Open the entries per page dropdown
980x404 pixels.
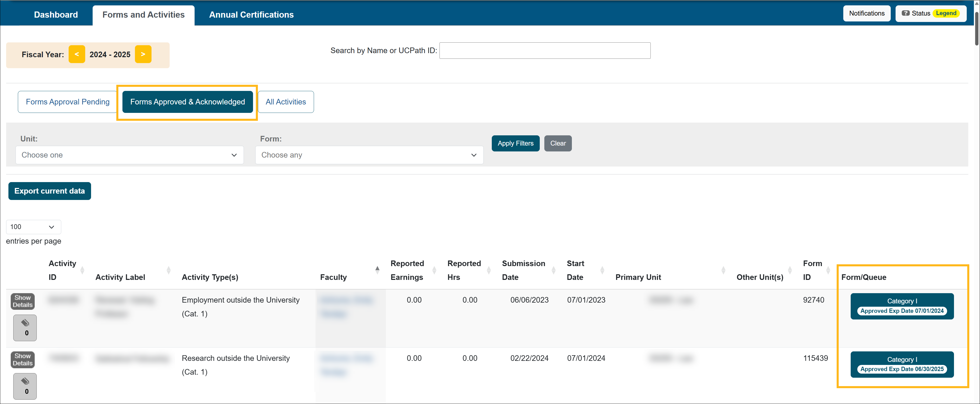[x=33, y=227]
